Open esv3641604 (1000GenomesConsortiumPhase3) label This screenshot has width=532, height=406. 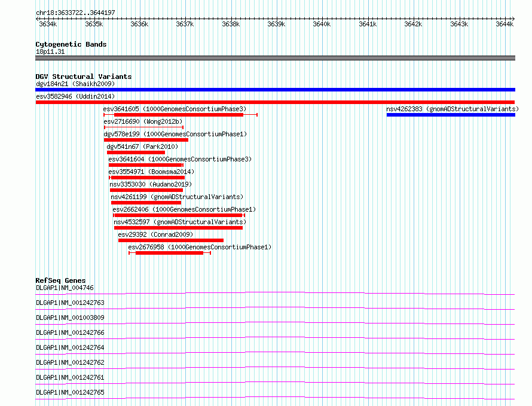(180, 159)
